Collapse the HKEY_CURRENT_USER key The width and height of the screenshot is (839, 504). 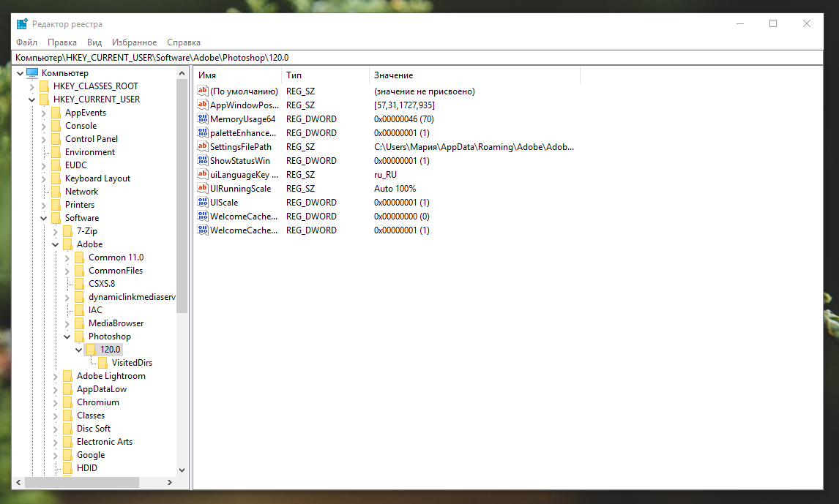point(32,99)
